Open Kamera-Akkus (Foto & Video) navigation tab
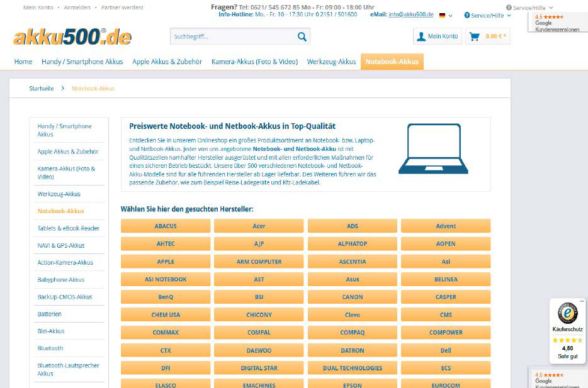This screenshot has height=388, width=588. [254, 62]
